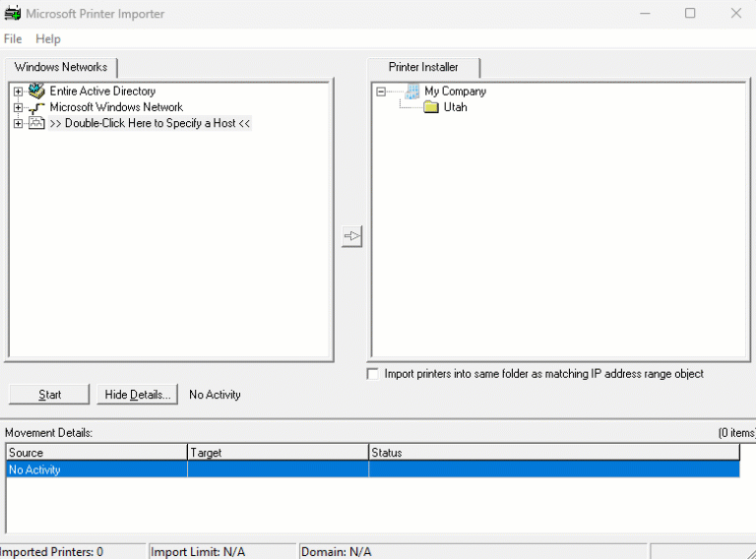Click the No Activity text beside Hide Details
Screen dimensions: 756x559
click(x=215, y=395)
